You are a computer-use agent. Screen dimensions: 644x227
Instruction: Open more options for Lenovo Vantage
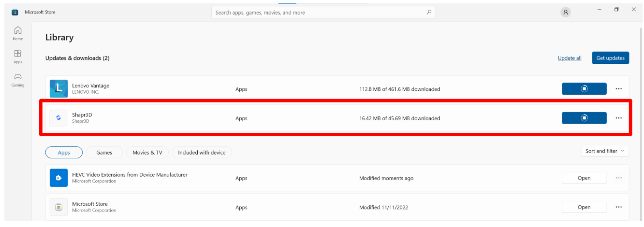(618, 89)
